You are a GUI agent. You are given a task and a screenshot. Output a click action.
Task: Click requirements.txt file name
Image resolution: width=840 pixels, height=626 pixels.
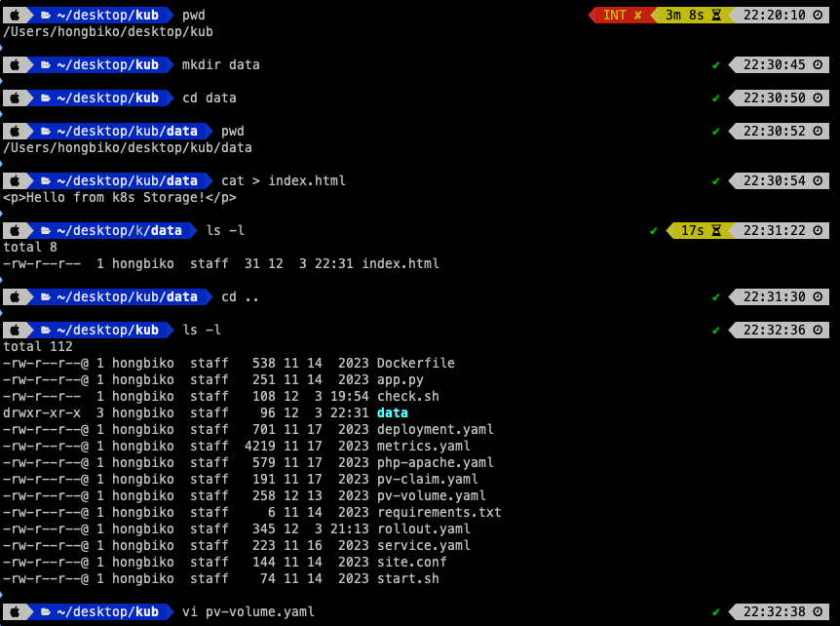439,513
